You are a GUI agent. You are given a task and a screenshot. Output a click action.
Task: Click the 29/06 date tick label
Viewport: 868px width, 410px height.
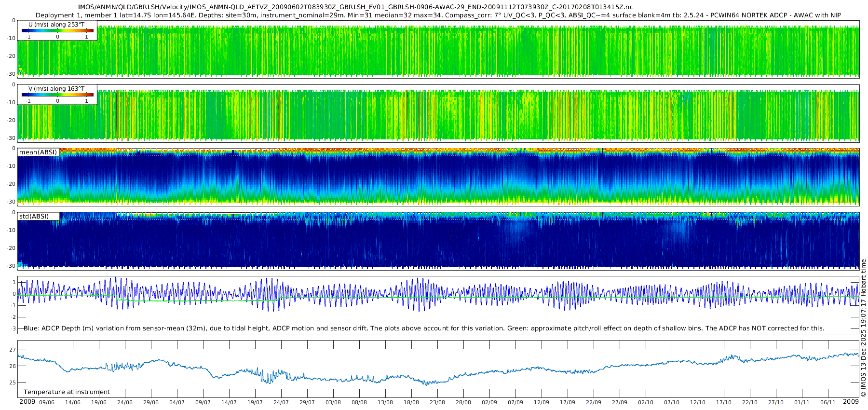click(151, 403)
